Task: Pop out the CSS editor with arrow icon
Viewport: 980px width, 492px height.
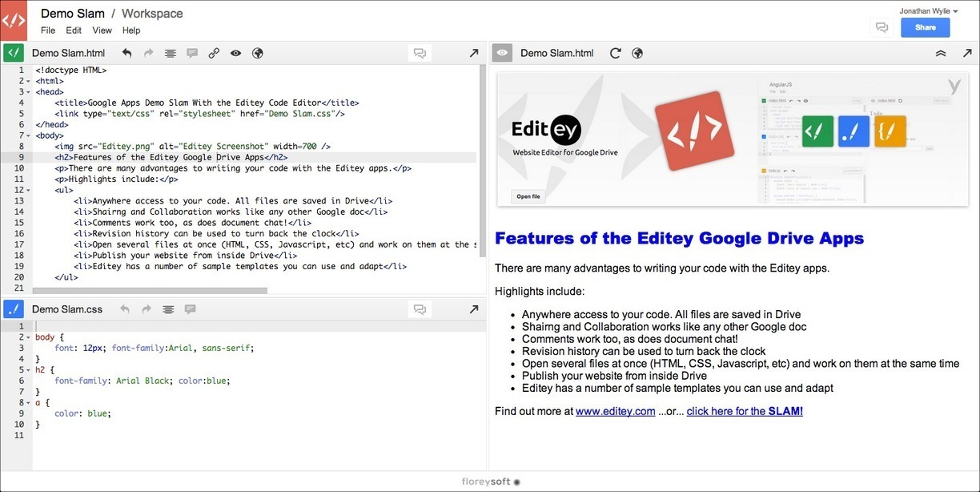Action: 474,309
